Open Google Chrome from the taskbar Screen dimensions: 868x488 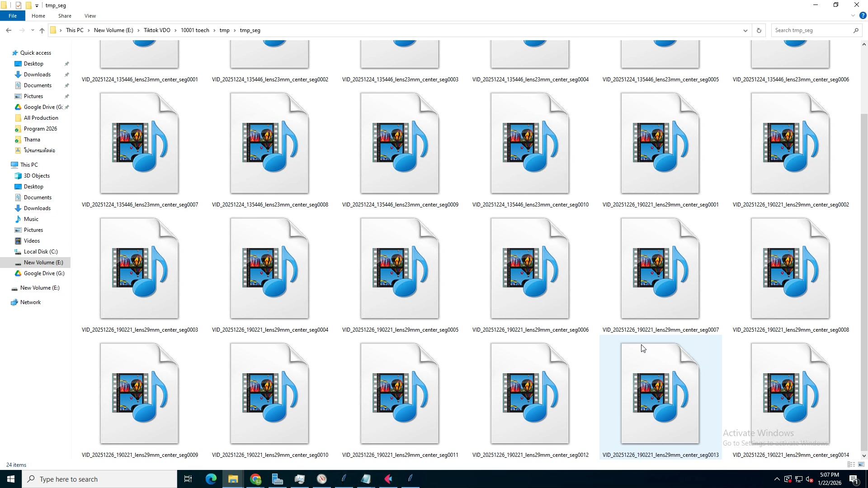255,479
